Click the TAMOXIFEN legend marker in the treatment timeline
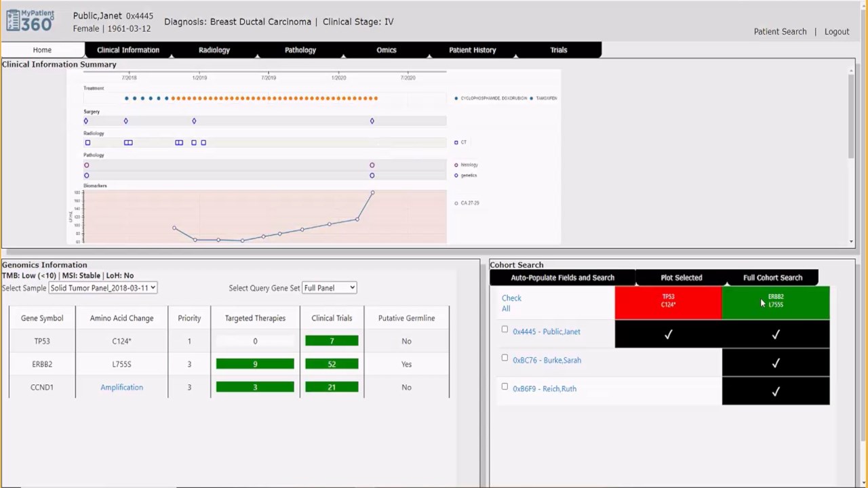Screen dimensions: 868x488 531,98
